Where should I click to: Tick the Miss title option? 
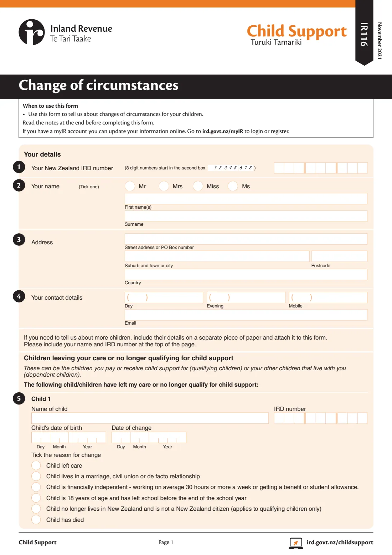coord(198,186)
